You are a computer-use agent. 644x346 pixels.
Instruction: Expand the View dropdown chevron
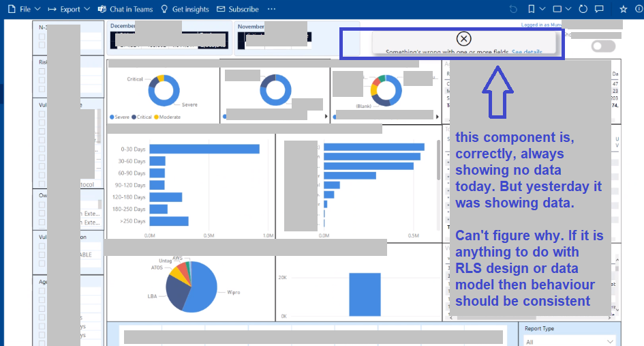click(568, 9)
